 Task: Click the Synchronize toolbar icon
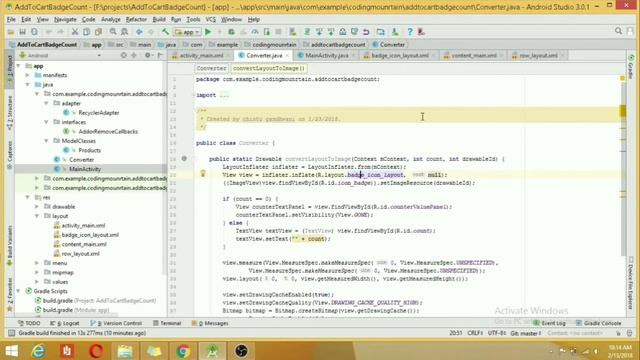[34, 32]
